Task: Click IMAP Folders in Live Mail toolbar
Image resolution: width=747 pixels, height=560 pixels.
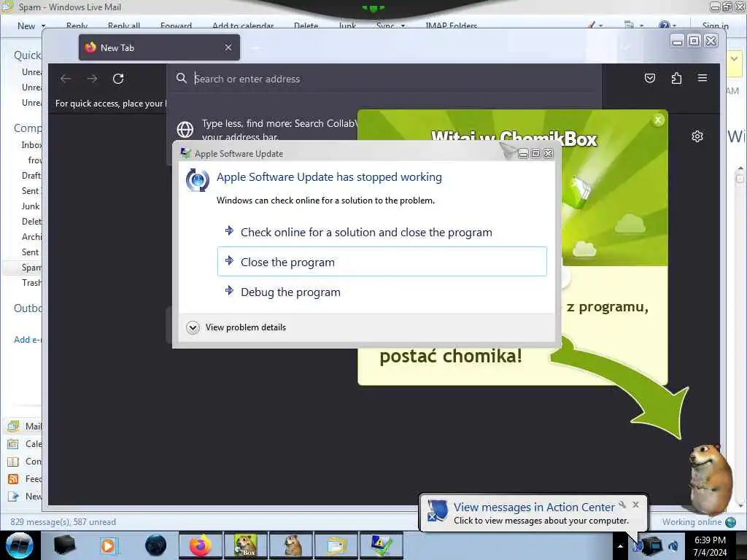Action: point(451,26)
